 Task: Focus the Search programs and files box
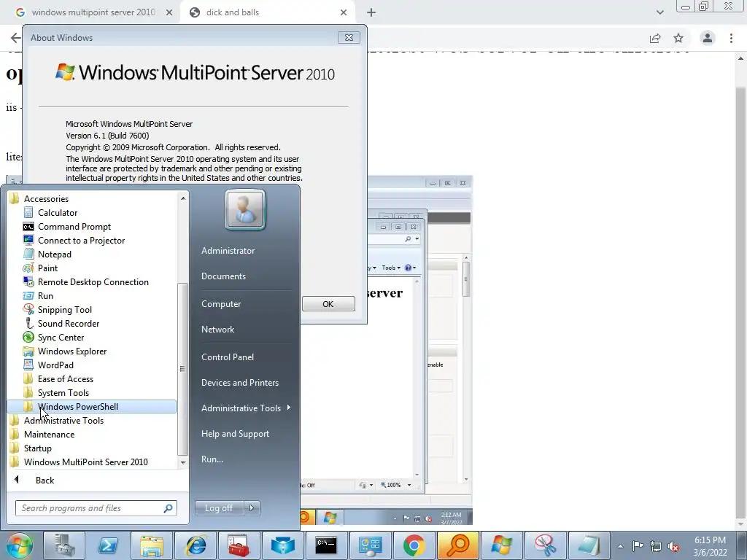click(96, 508)
